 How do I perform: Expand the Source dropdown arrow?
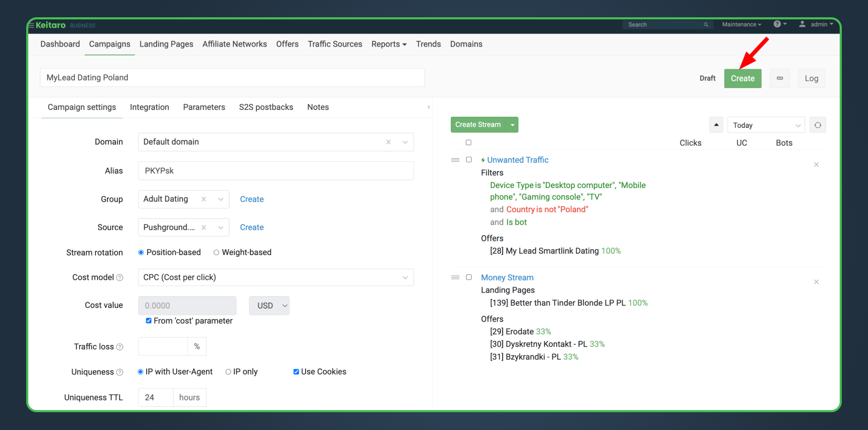click(x=221, y=227)
